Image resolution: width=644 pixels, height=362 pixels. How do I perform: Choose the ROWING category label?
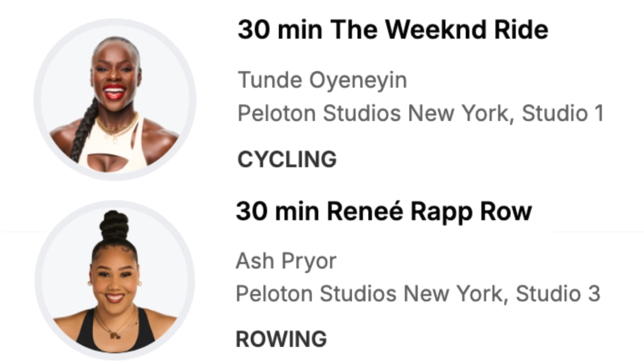281,339
